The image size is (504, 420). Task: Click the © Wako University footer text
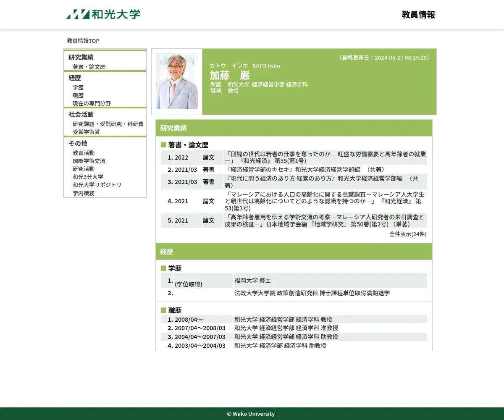(x=251, y=414)
